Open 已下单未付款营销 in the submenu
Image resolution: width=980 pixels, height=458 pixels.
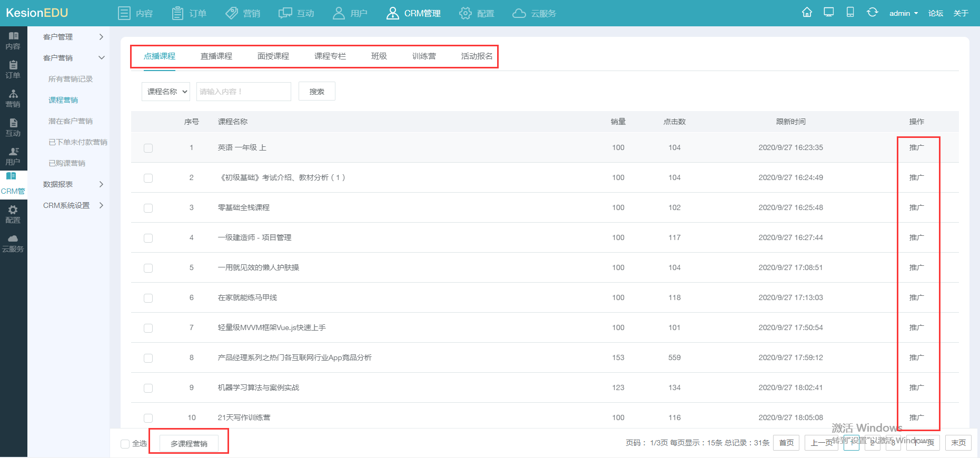78,142
